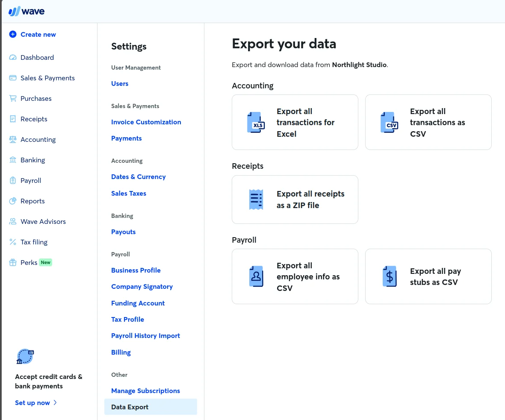Click the Banking building icon
Screen dimensions: 505x420
point(13,160)
